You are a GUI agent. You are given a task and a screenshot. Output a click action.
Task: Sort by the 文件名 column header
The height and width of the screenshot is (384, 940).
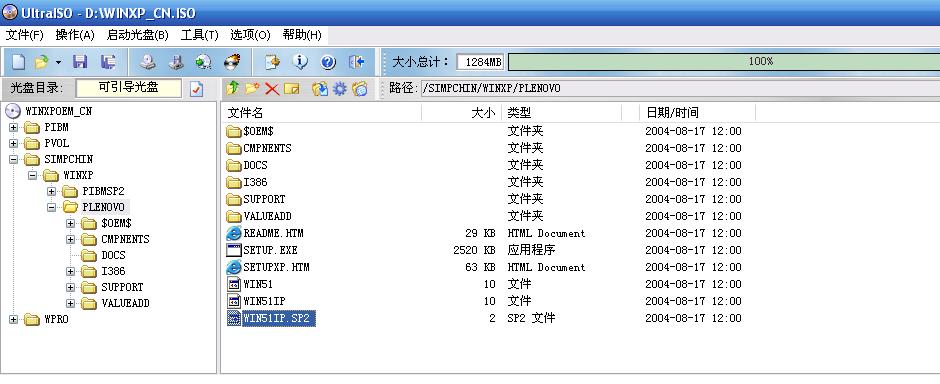[x=322, y=113]
